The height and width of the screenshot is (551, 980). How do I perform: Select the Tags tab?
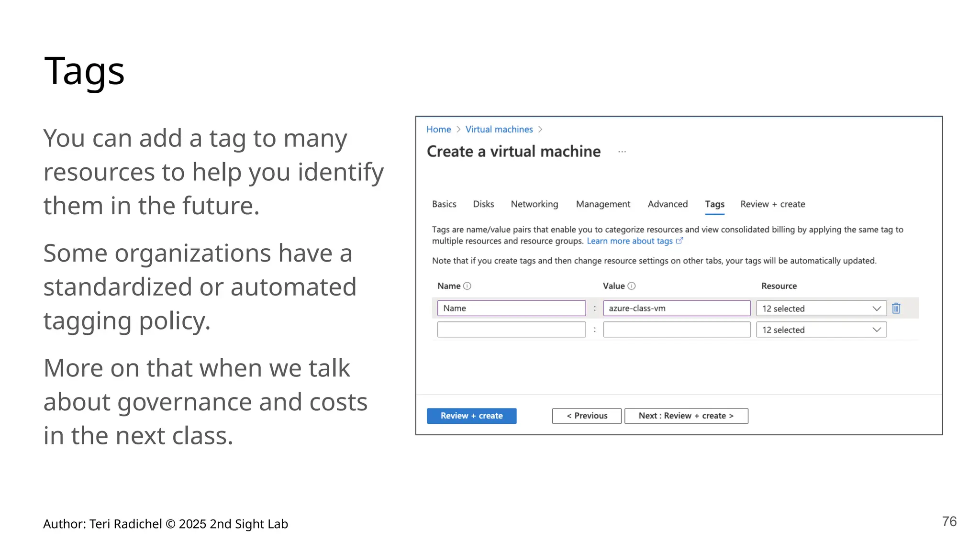(714, 204)
